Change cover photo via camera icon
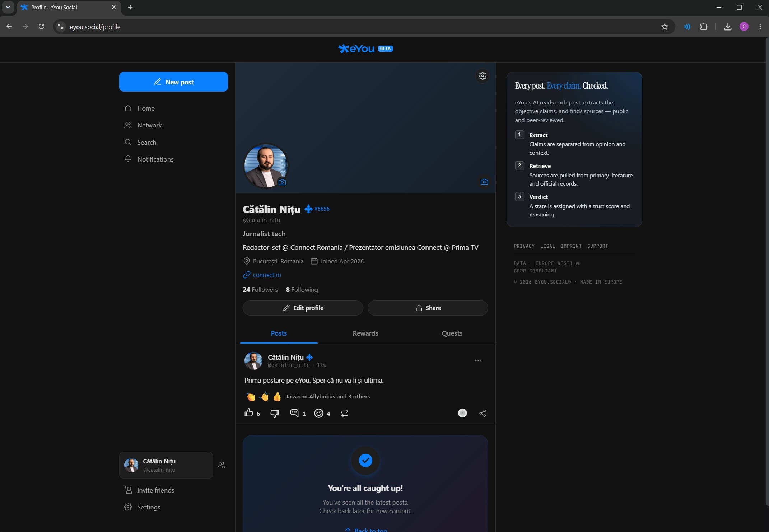 484,182
